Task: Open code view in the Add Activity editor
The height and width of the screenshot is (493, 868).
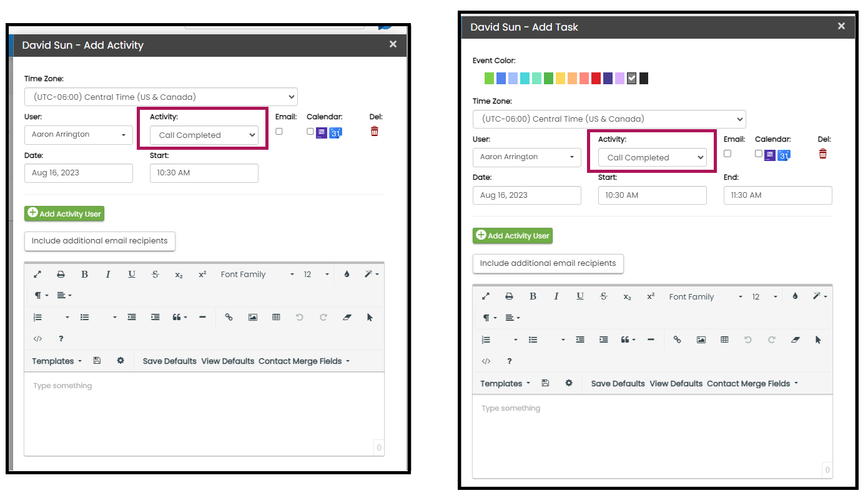Action: click(37, 339)
